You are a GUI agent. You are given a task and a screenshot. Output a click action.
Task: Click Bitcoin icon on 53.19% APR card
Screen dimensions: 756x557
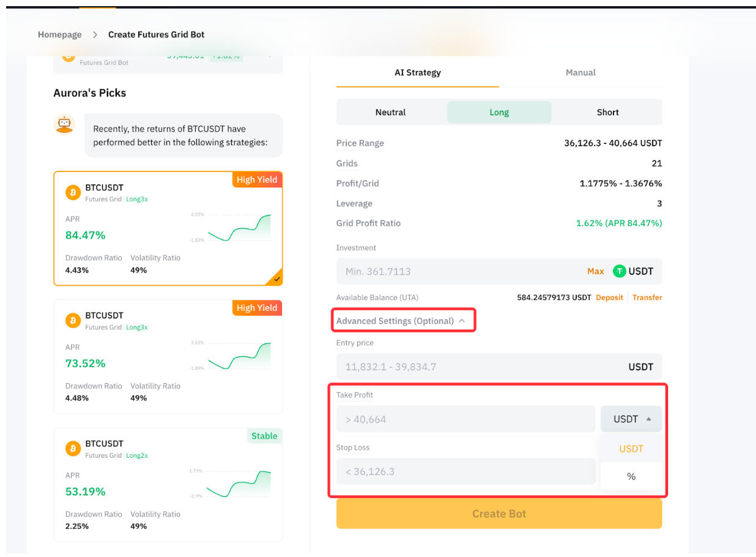[73, 449]
